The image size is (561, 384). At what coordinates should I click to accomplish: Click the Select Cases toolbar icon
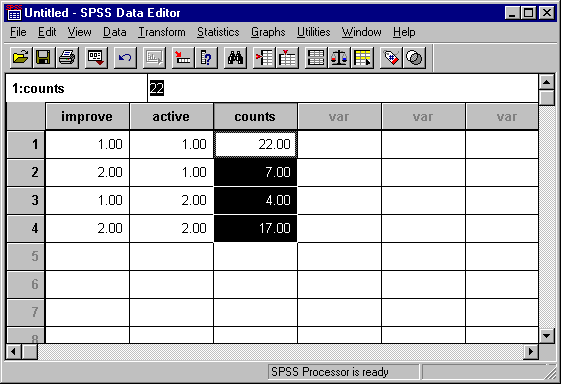click(x=362, y=58)
